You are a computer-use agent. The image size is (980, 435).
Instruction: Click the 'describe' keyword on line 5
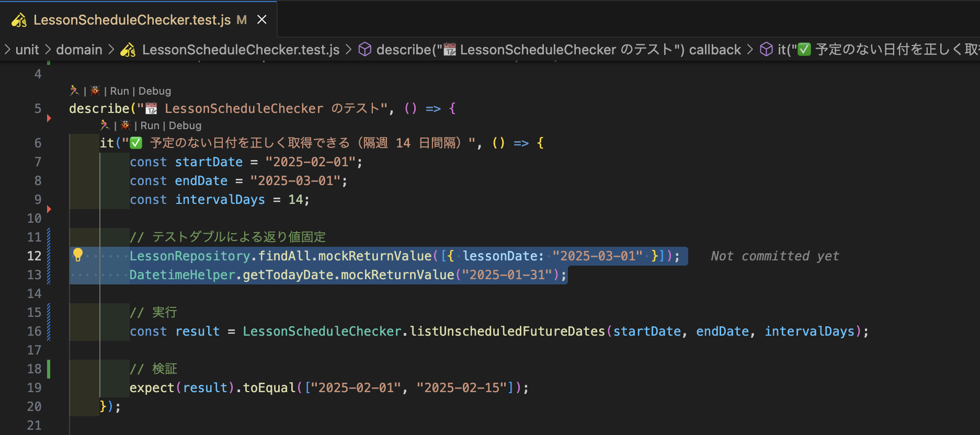point(99,109)
